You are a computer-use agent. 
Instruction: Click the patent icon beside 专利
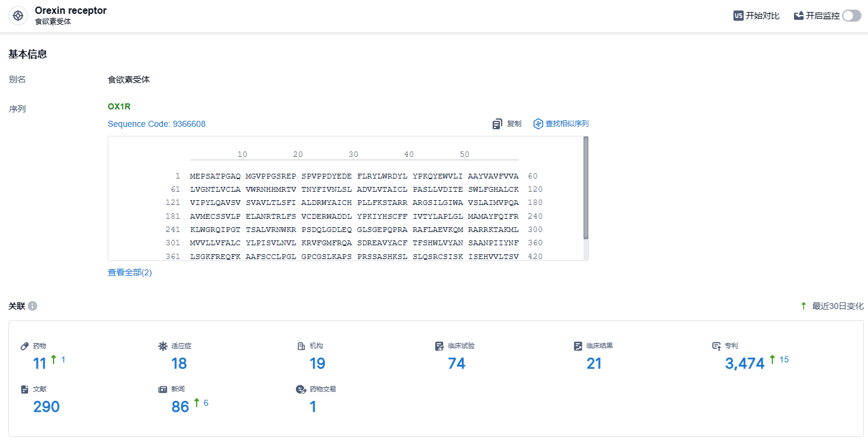tap(716, 346)
